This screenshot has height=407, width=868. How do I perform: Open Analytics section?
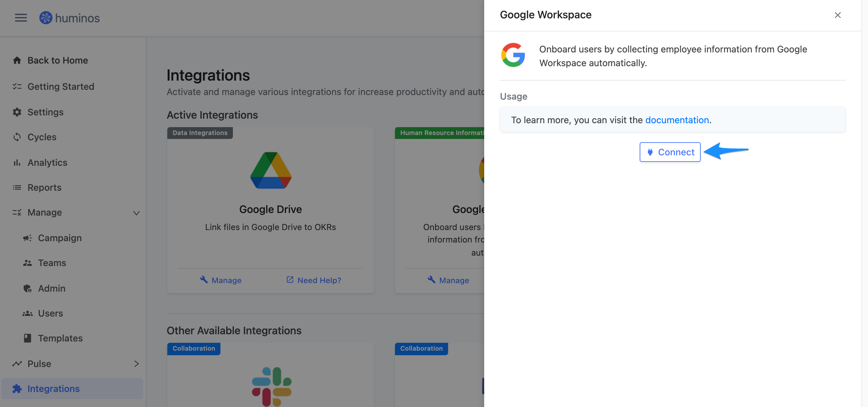pyautogui.click(x=47, y=163)
